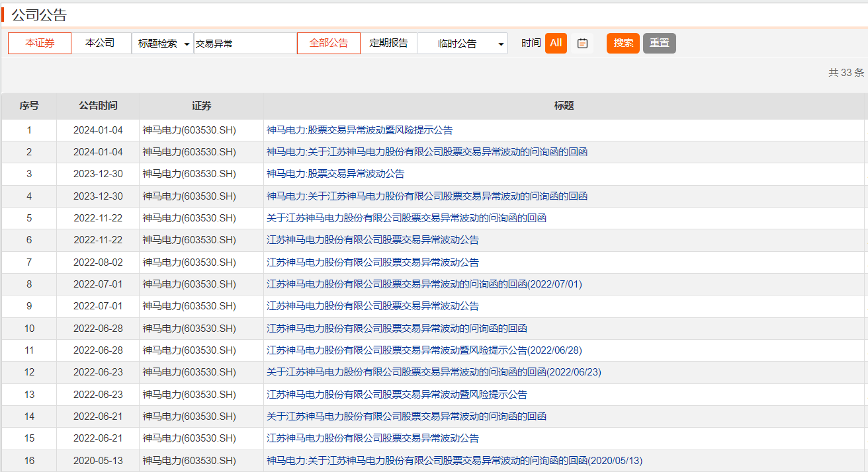Screen dimensions: 868x472
Task: Open row 10 江苏神马电力 问询函的回函 link
Action: point(397,329)
